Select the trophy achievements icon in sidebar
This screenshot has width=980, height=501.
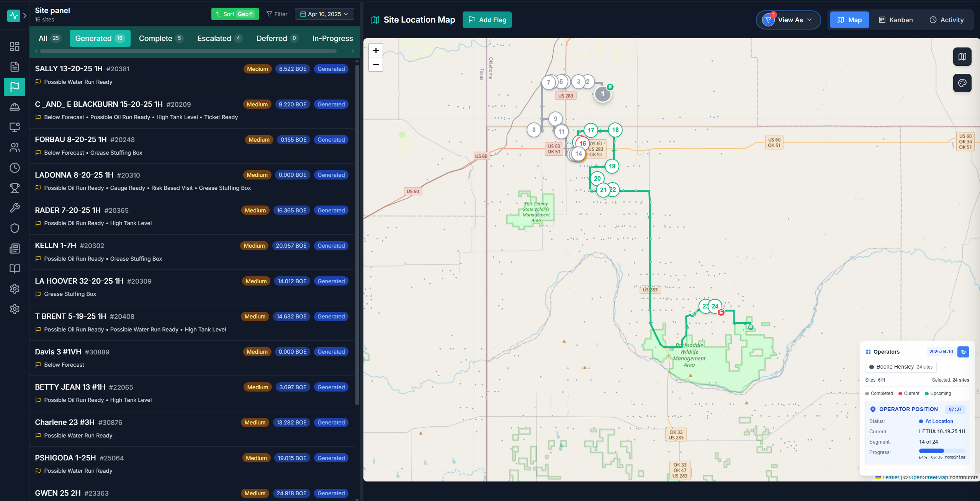click(x=14, y=188)
